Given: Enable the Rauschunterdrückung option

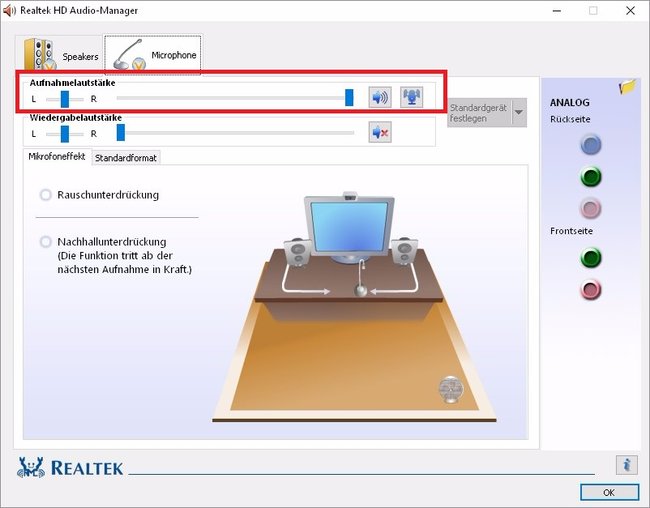Looking at the screenshot, I should [x=46, y=195].
